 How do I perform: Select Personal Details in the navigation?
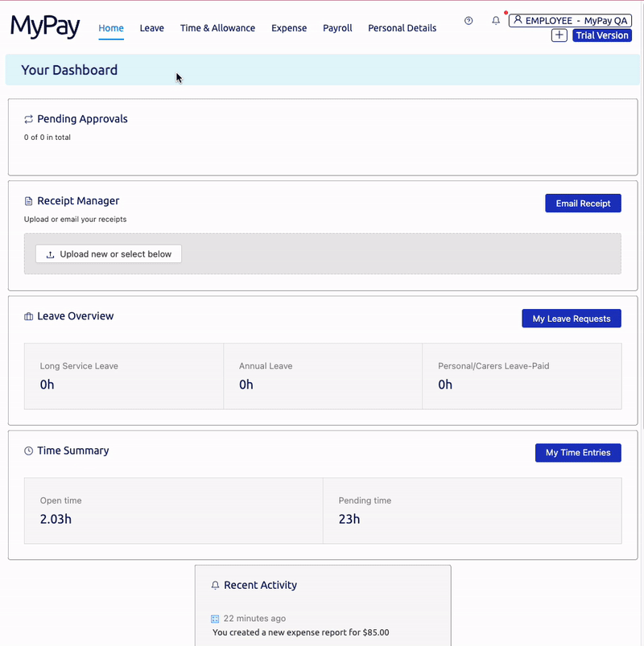coord(402,28)
